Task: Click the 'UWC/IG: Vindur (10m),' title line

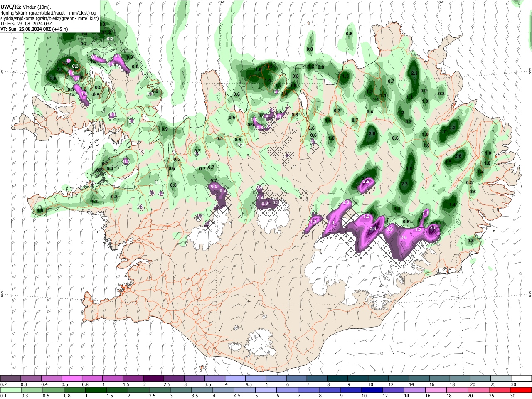Action: point(25,7)
